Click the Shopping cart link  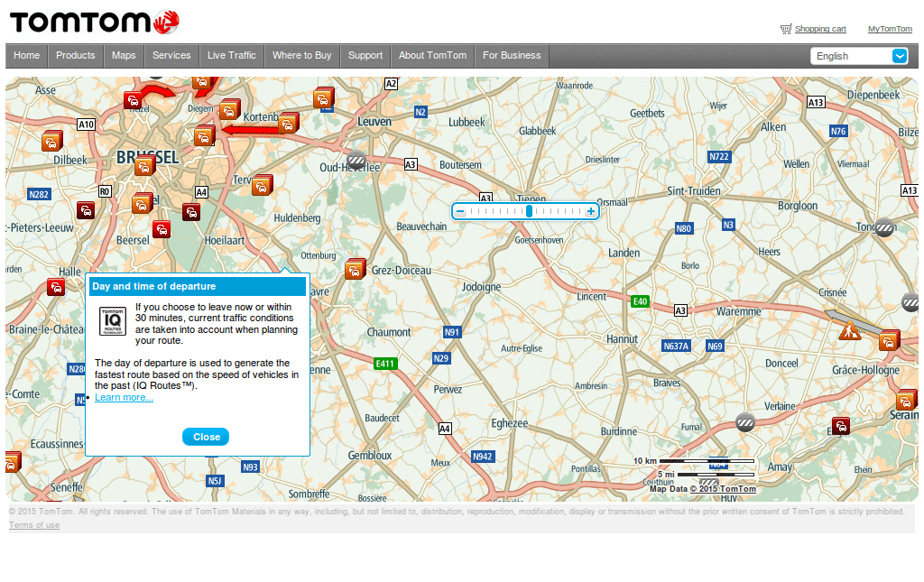pyautogui.click(x=820, y=29)
